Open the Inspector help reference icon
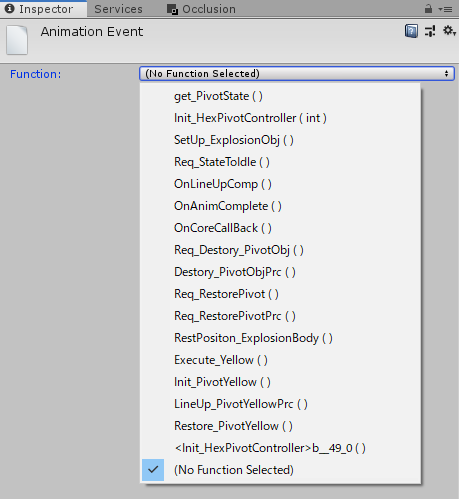This screenshot has height=499, width=459. pyautogui.click(x=411, y=31)
